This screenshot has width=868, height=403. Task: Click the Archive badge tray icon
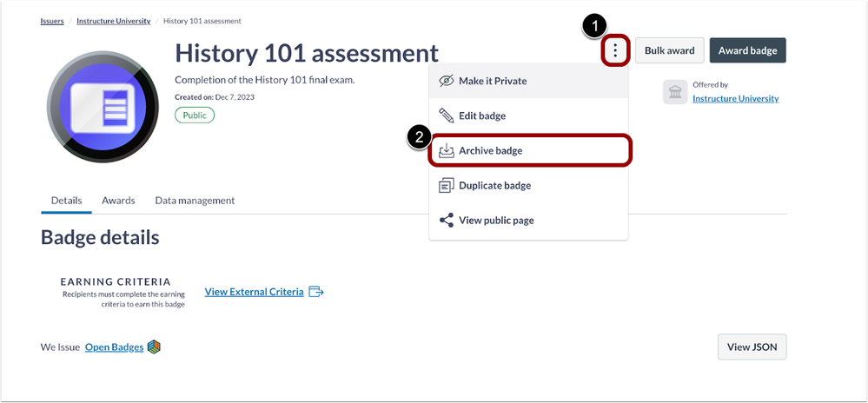[447, 150]
